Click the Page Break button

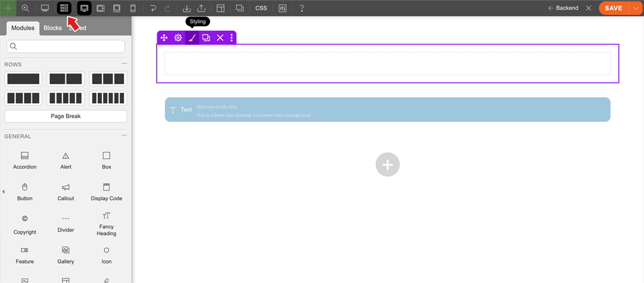click(65, 116)
